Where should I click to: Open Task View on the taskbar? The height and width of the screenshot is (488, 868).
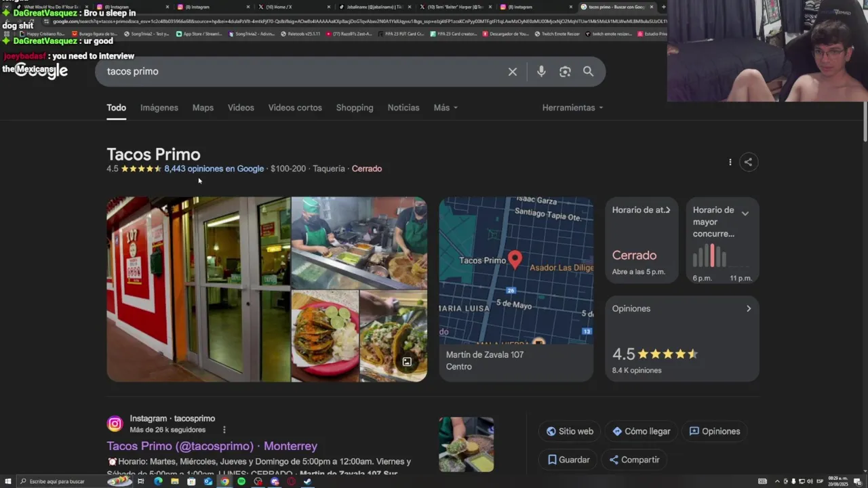click(141, 481)
